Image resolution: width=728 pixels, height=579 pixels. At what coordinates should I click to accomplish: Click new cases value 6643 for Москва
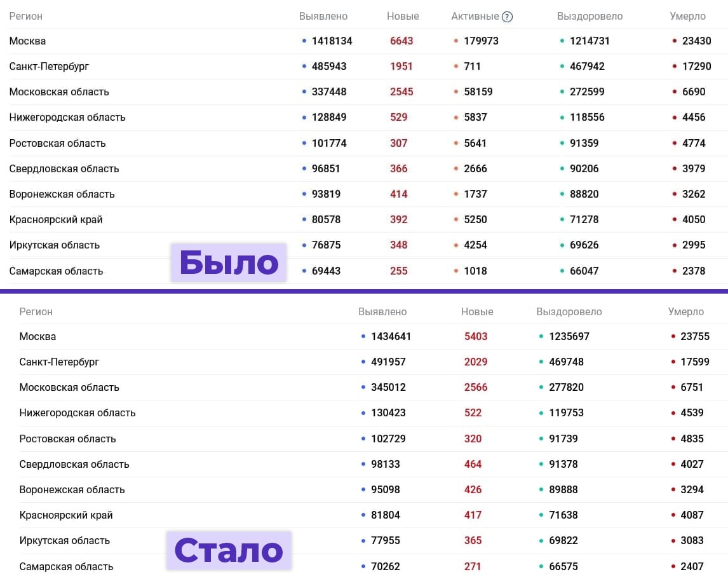tap(401, 41)
